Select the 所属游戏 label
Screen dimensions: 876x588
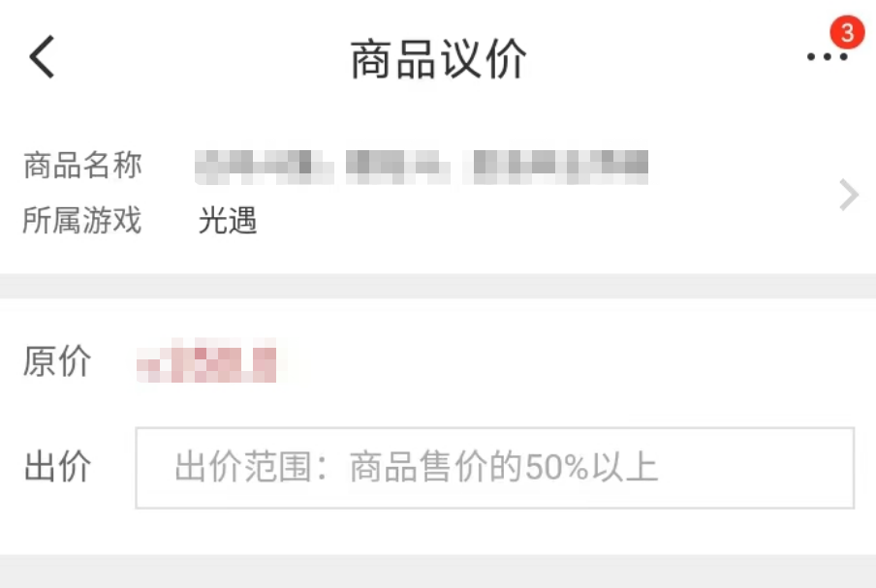pos(82,220)
